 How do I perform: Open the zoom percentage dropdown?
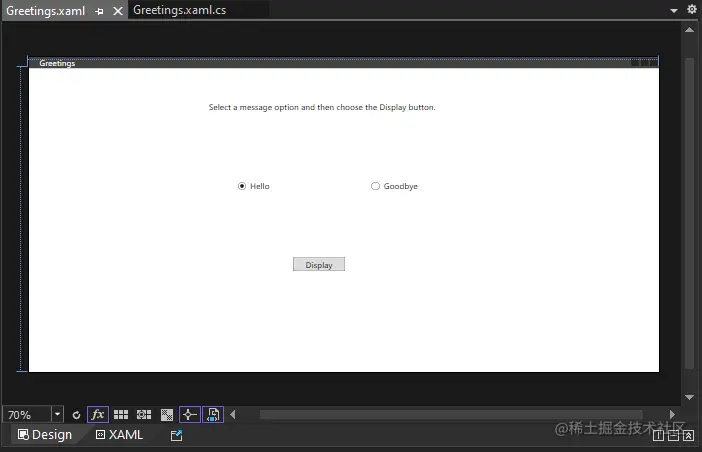pos(57,414)
